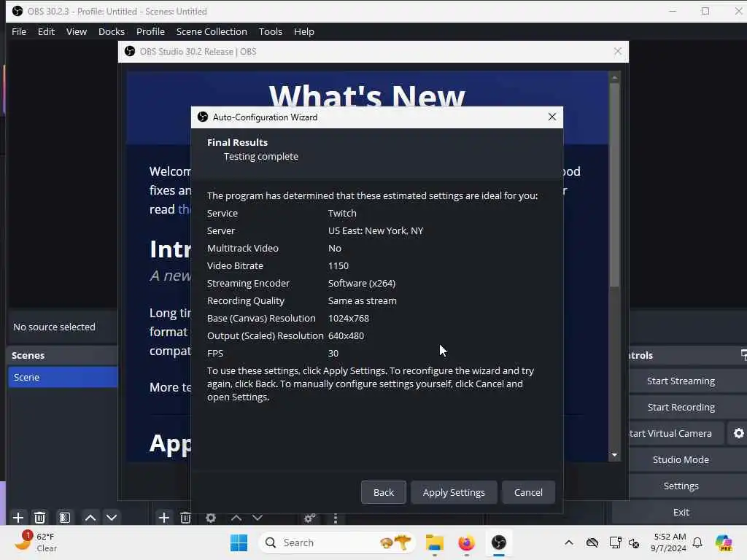Click the taskbar Search box
This screenshot has height=560, width=747.
tap(337, 542)
